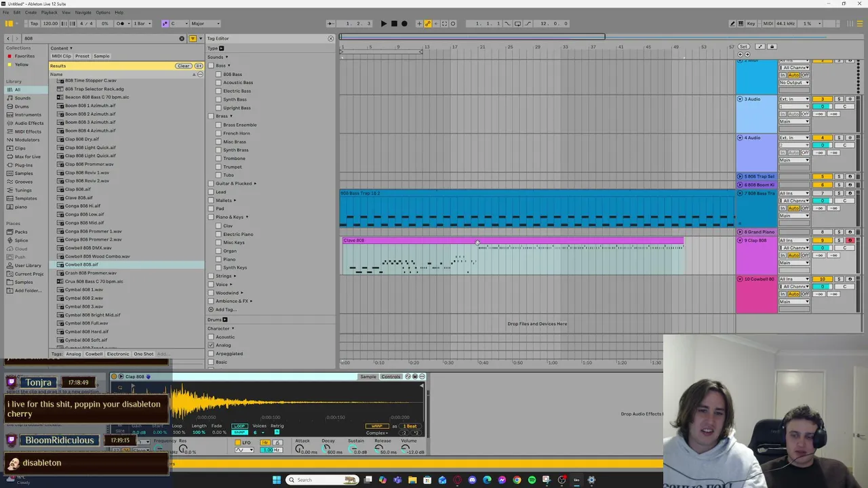Toggle the Automation Arm link button
Screen dimensions: 868x488
(428, 24)
